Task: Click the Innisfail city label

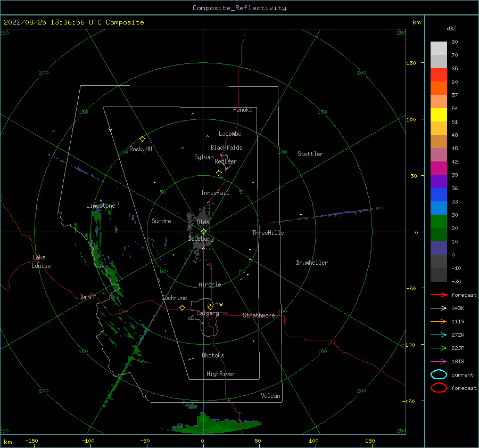Action: tap(215, 193)
